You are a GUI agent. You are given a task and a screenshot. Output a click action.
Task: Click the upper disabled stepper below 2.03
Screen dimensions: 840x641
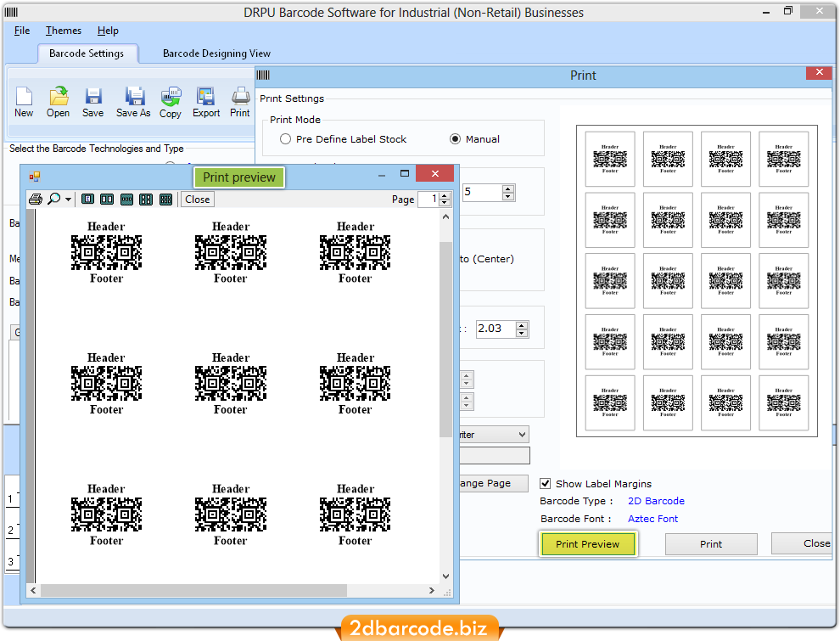(x=467, y=380)
